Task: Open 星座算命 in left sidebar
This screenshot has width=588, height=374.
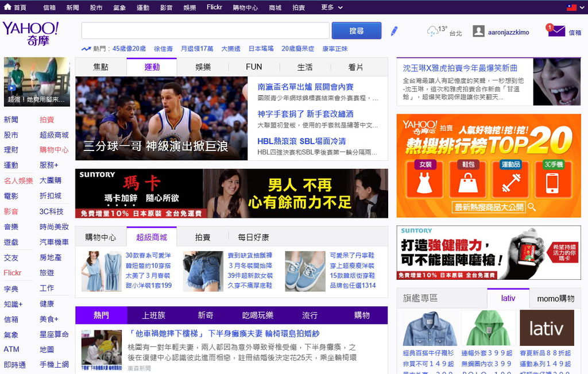Action: coord(54,334)
